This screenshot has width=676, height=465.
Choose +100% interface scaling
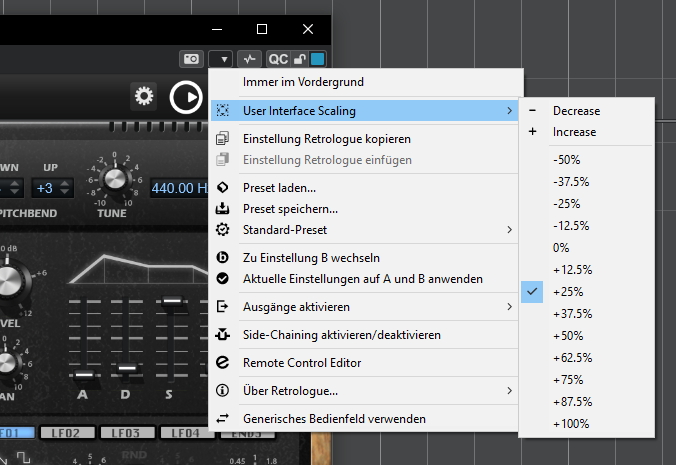tap(571, 423)
